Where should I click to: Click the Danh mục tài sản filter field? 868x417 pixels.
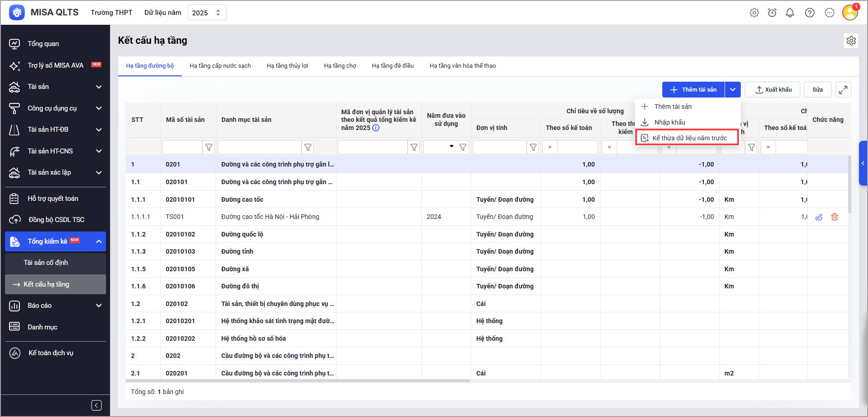259,147
